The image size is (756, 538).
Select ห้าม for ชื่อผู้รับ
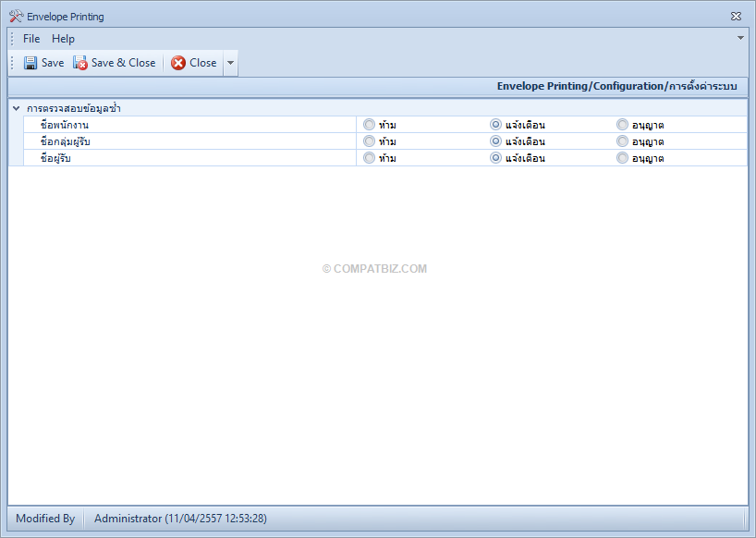370,158
